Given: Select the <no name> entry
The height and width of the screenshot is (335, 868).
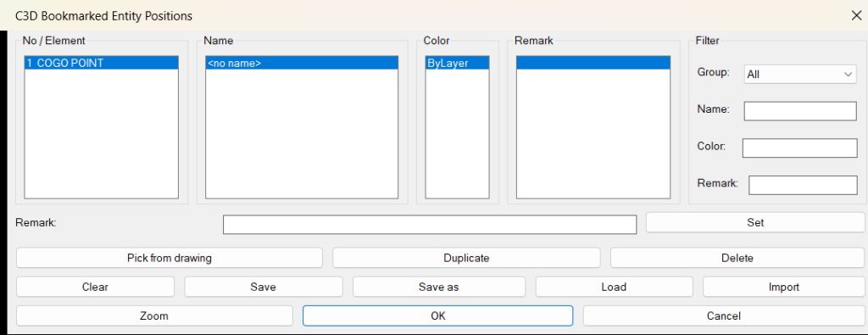Looking at the screenshot, I should point(302,63).
